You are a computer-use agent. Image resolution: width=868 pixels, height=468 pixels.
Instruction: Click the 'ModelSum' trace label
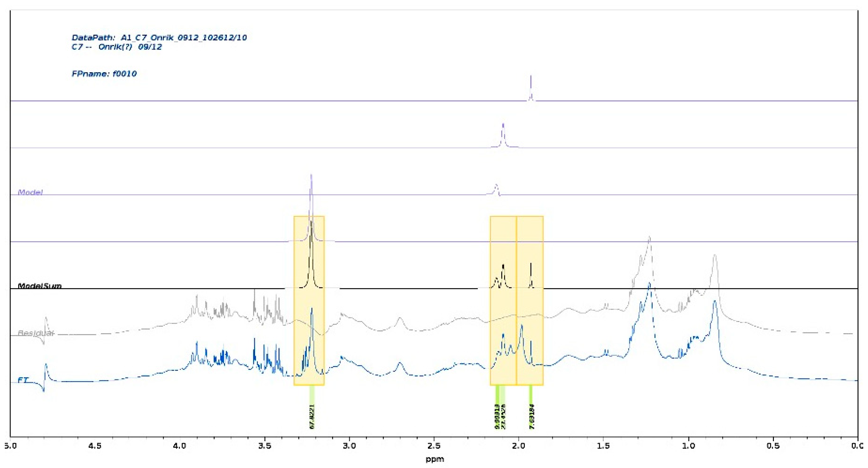pyautogui.click(x=39, y=286)
